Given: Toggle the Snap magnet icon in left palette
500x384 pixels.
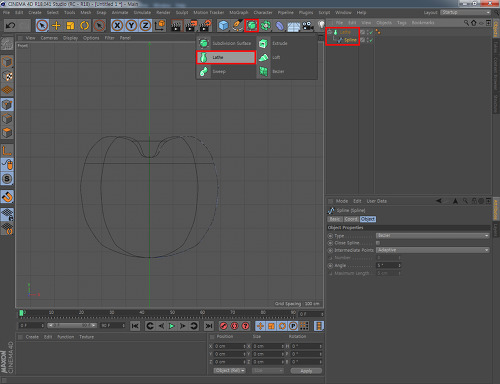Looking at the screenshot, I should tap(7, 197).
